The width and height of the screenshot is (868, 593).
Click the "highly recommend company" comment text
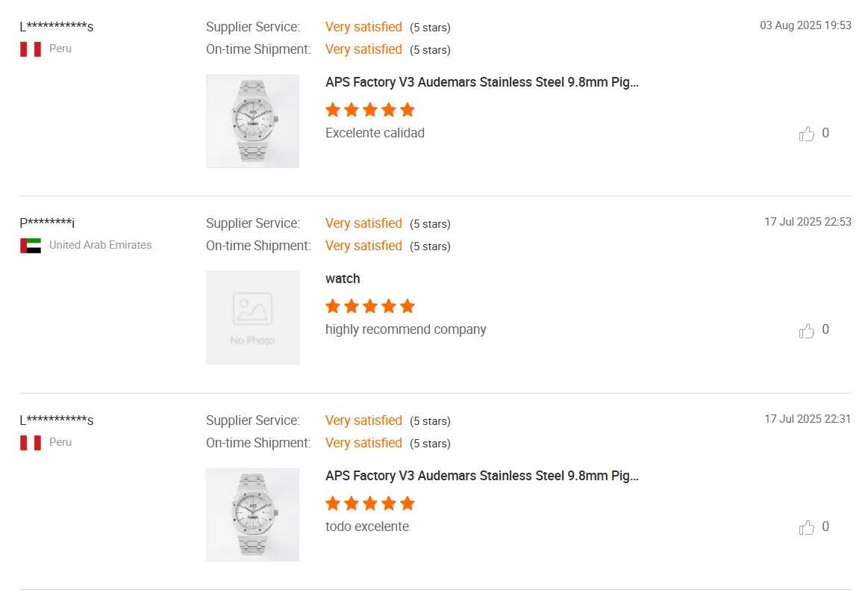coord(405,329)
